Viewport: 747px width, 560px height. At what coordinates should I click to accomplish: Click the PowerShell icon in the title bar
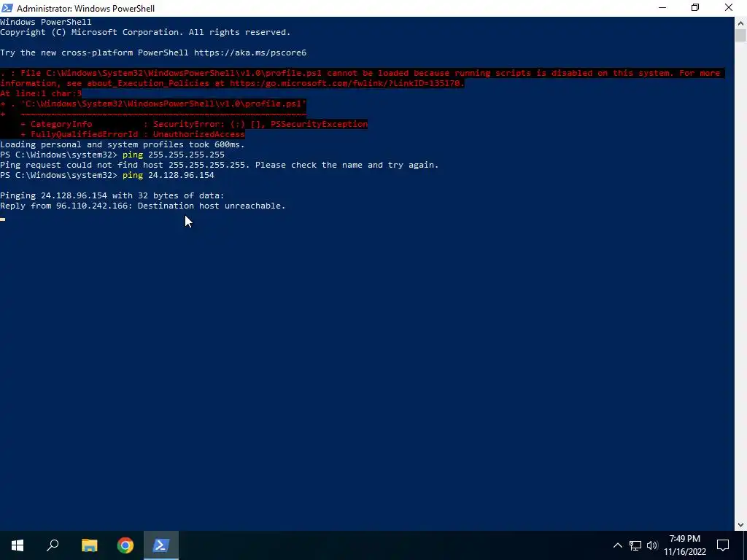(x=7, y=8)
